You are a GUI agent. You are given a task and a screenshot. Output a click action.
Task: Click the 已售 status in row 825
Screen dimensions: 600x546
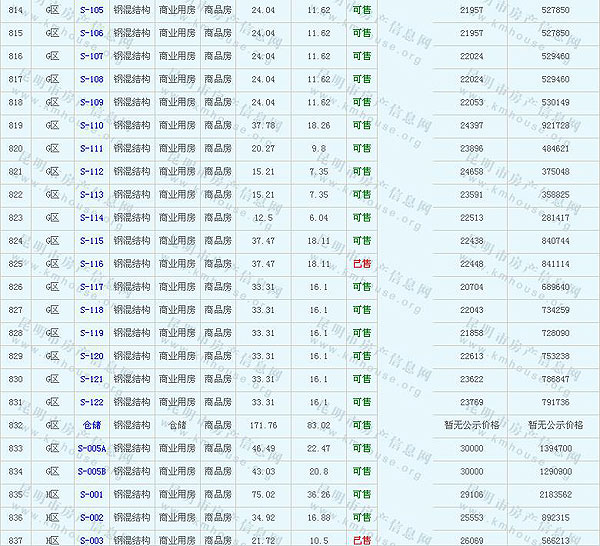pyautogui.click(x=361, y=264)
